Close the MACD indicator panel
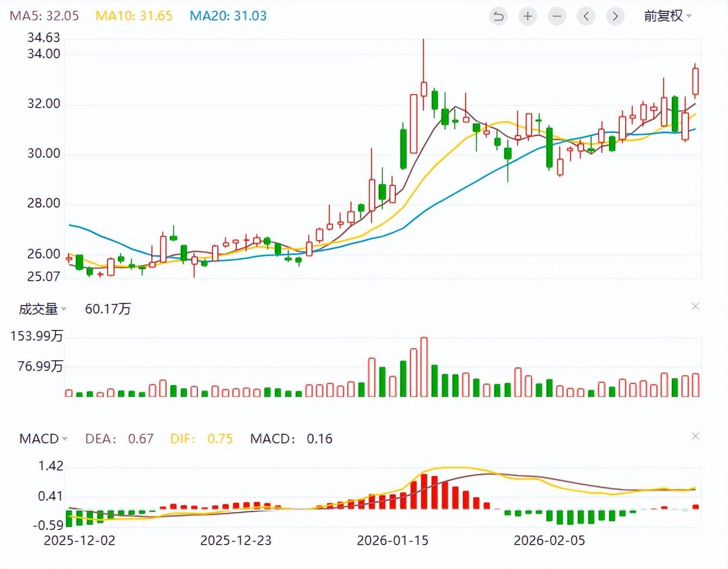Image resolution: width=728 pixels, height=569 pixels. click(x=696, y=436)
